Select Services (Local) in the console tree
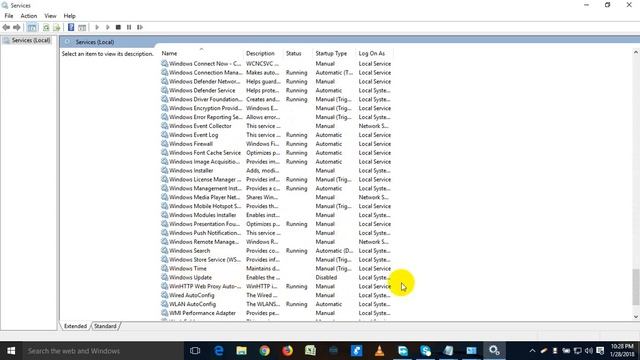This screenshot has width=640, height=360. [31, 40]
